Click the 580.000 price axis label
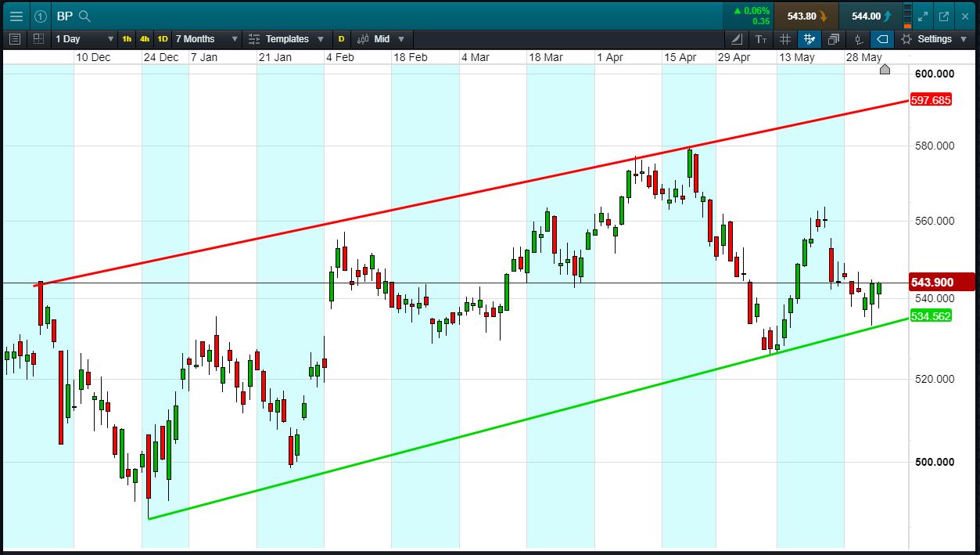 click(x=934, y=146)
